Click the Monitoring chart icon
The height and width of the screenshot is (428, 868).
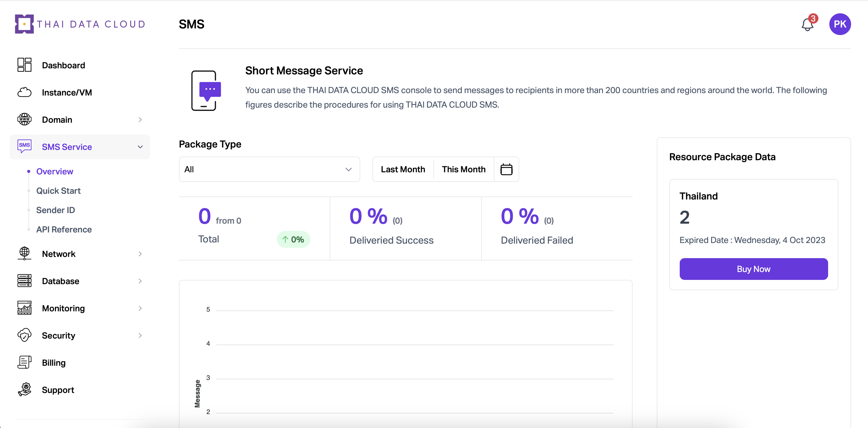24,308
